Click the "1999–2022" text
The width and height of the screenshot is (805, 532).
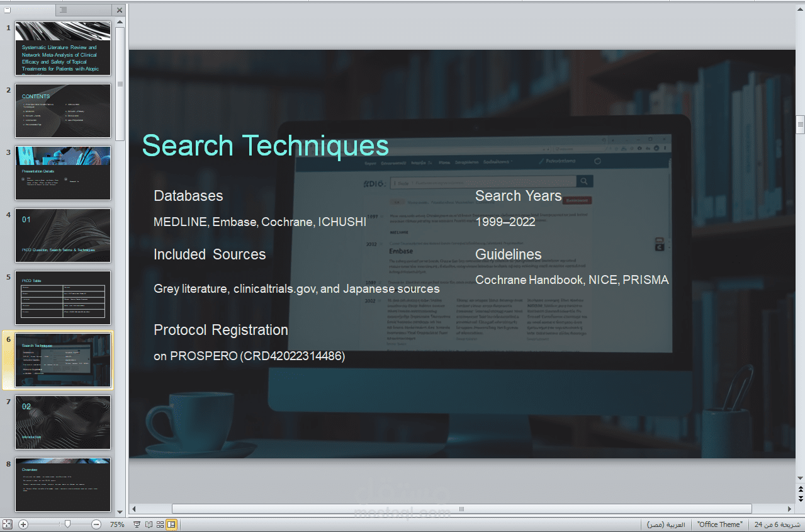click(x=505, y=222)
